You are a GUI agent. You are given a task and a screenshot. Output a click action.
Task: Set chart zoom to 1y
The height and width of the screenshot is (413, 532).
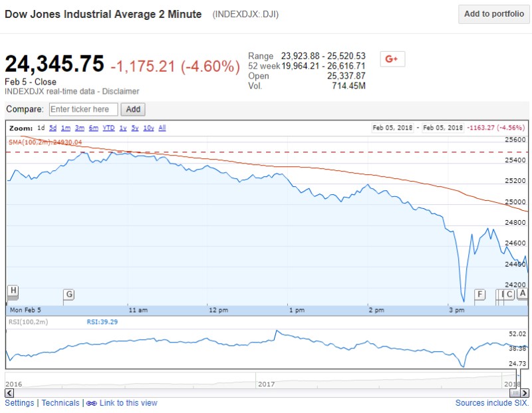point(123,128)
